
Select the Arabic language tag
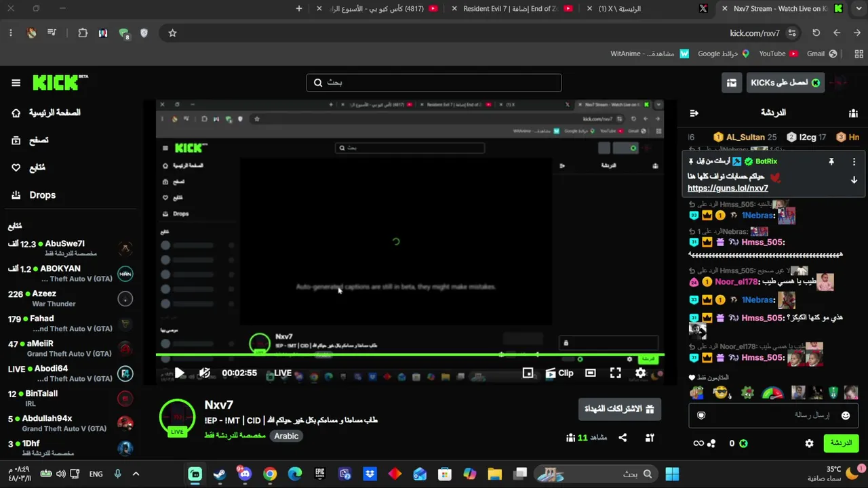tap(286, 436)
